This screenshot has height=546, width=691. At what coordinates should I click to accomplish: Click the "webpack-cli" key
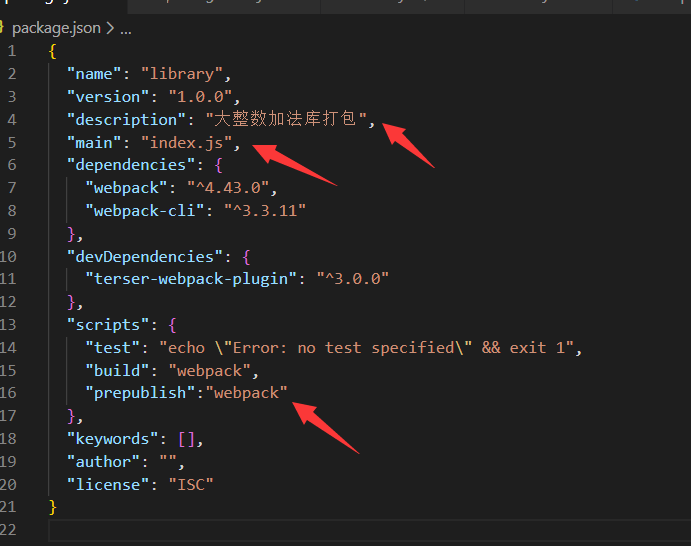(x=145, y=211)
